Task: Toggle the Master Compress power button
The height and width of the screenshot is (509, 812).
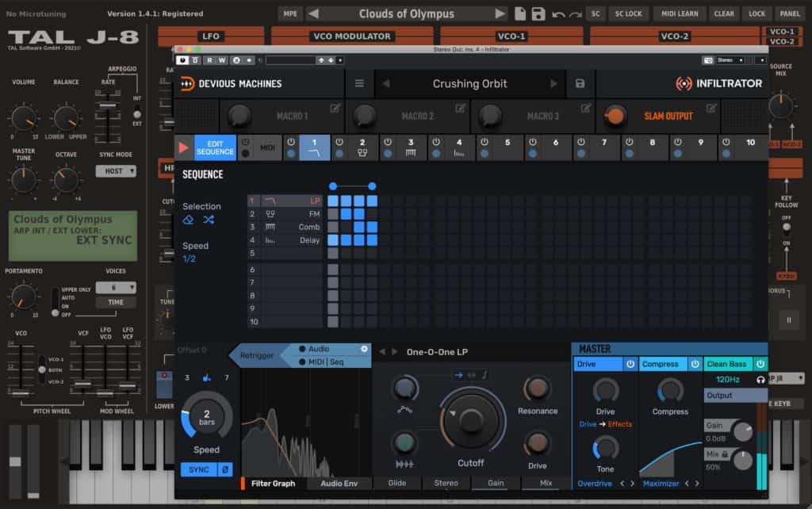Action: click(695, 364)
